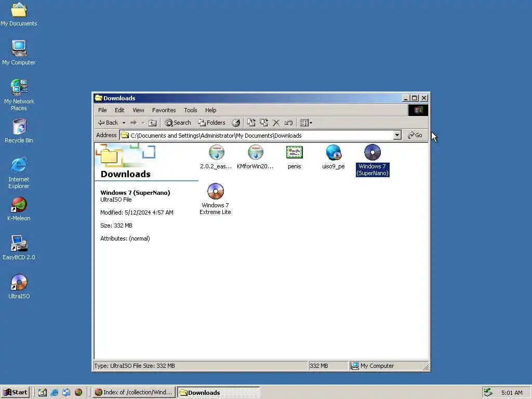Click the Copy To toolbar icon

263,123
